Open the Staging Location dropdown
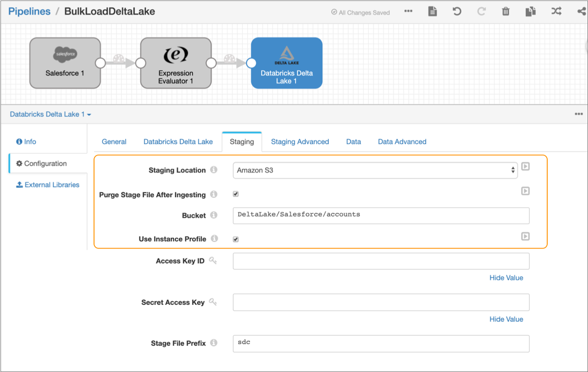The image size is (588, 372). click(375, 170)
